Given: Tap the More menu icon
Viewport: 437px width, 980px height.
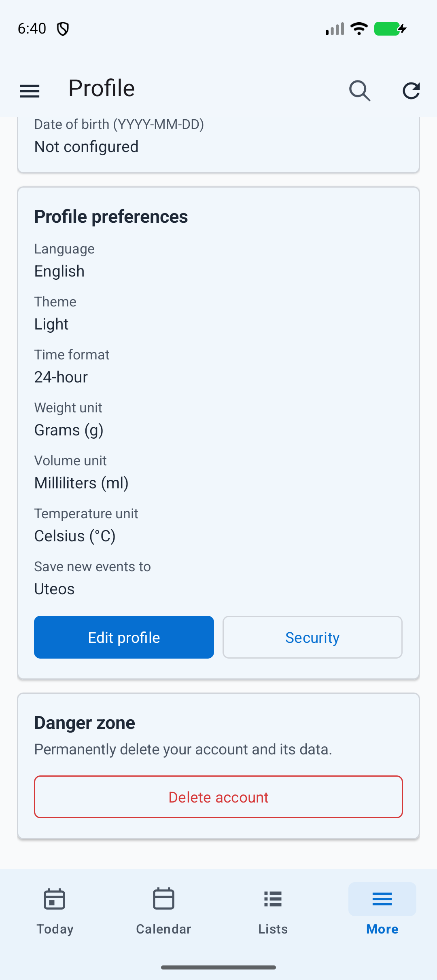Looking at the screenshot, I should [382, 899].
